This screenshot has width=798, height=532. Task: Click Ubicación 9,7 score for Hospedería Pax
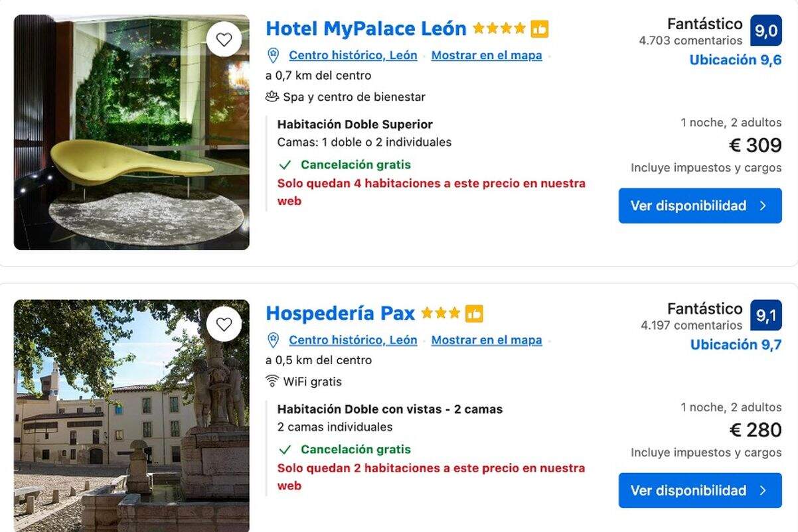click(x=735, y=344)
